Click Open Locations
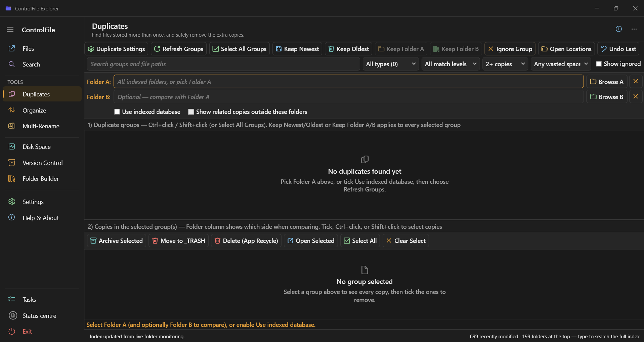 coord(566,49)
